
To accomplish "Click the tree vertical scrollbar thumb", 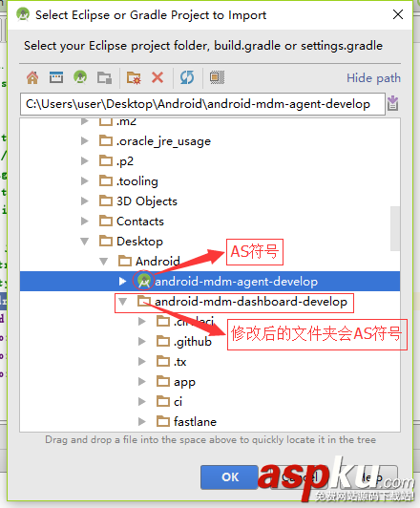I will coord(395,228).
